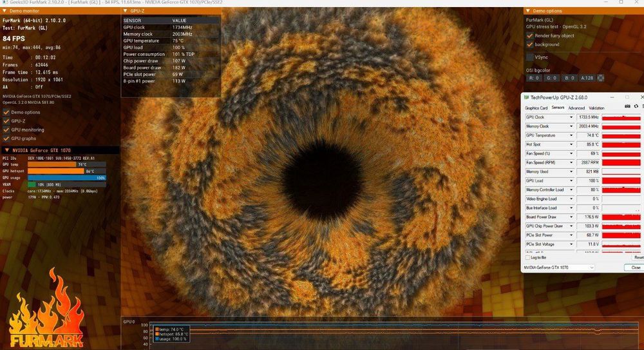The height and width of the screenshot is (350, 644).
Task: Click the 1733.5 MHz GPU Clock value
Action: [588, 117]
